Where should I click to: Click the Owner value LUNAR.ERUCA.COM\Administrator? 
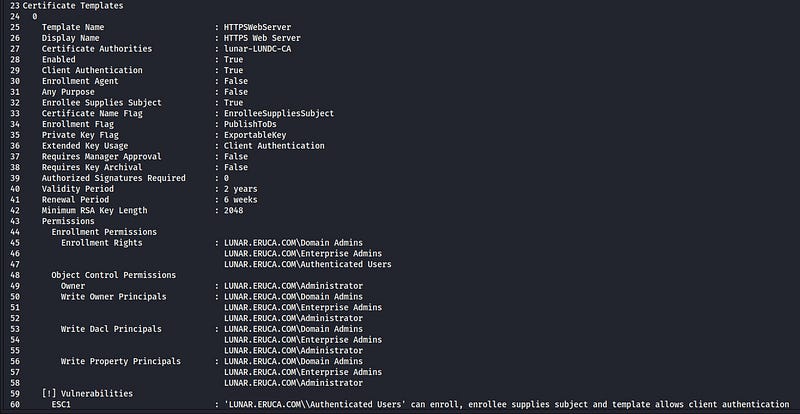[293, 286]
